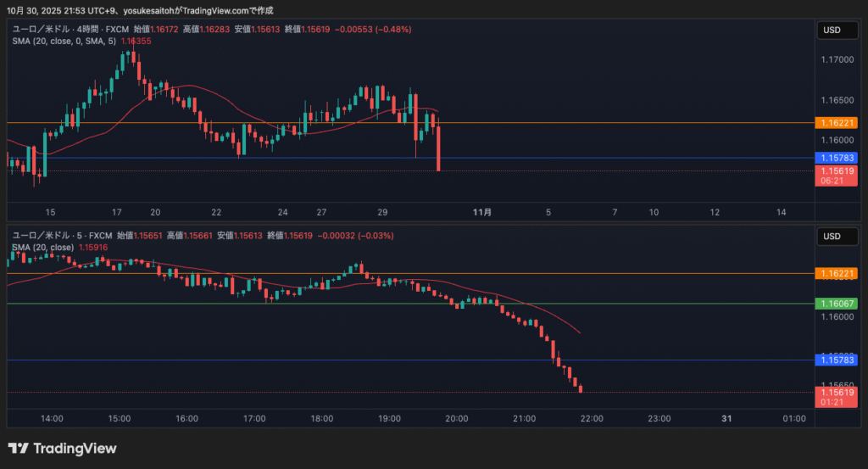Click the red SMA value 1.16355 in upper legend

coord(136,41)
